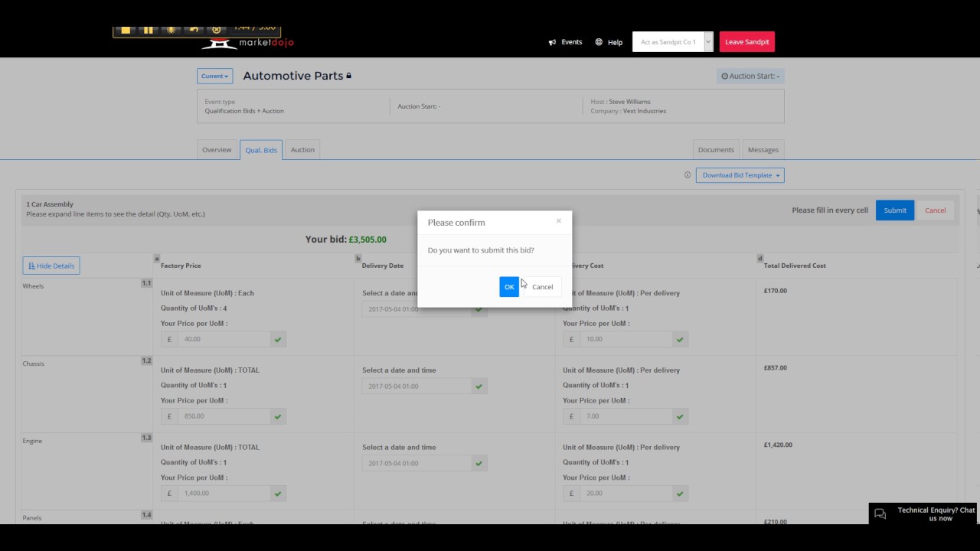The height and width of the screenshot is (551, 980).
Task: Click the Wheels delivery date field
Action: (417, 309)
